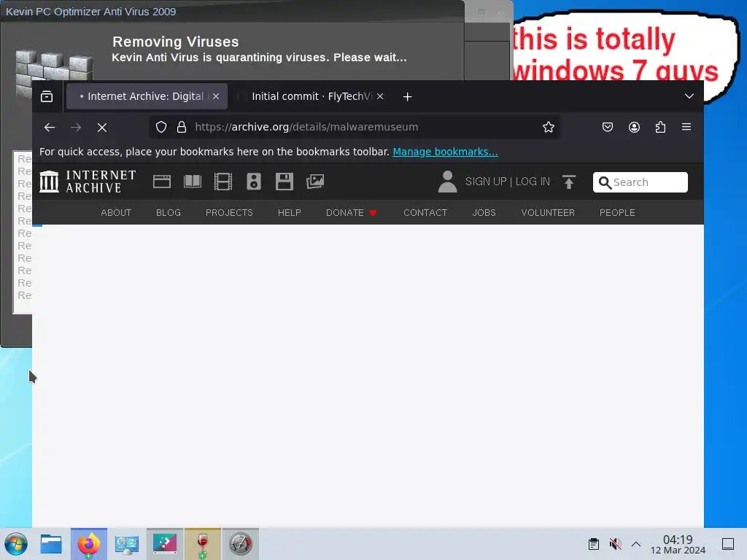This screenshot has height=560, width=747.
Task: Open the Audio speaker icon
Action: tap(254, 182)
